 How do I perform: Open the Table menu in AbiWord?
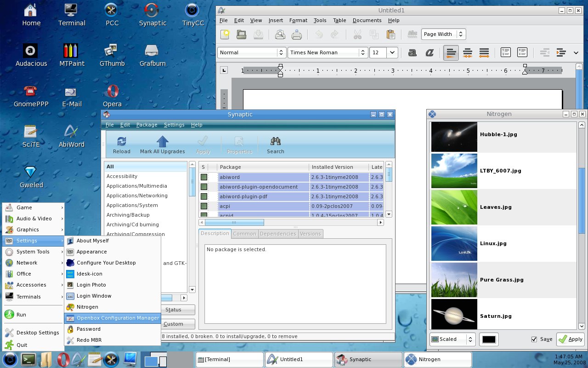coord(339,20)
